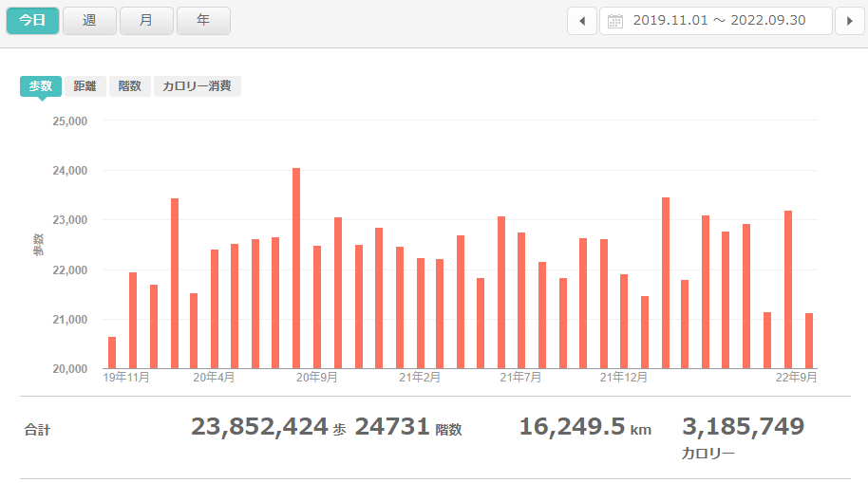Click the 24731 floors total value
The image size is (868, 483).
[x=392, y=427]
